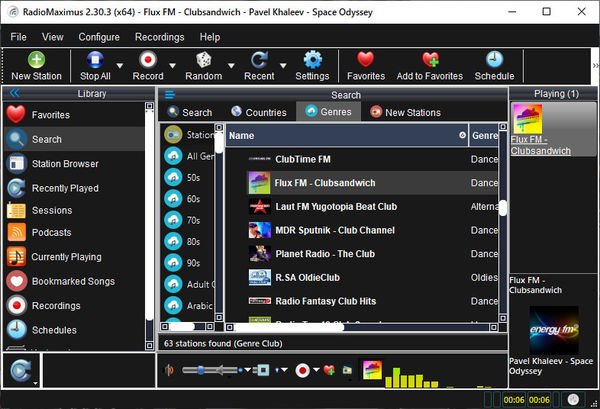
Task: Click the small folder icon in player bar
Action: [x=347, y=370]
